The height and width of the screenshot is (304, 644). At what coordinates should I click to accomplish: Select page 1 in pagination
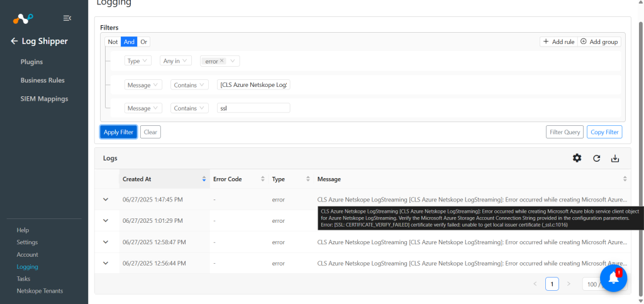(552, 284)
